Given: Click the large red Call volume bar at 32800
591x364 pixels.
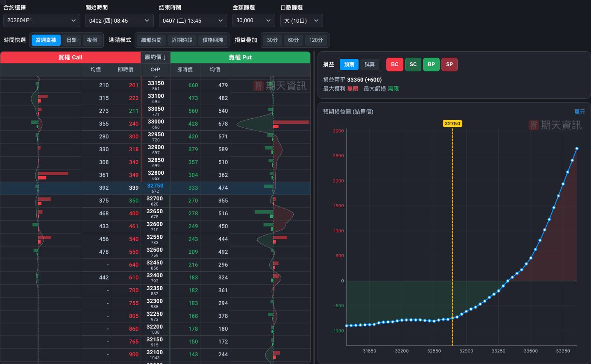Looking at the screenshot, I should pos(53,173).
